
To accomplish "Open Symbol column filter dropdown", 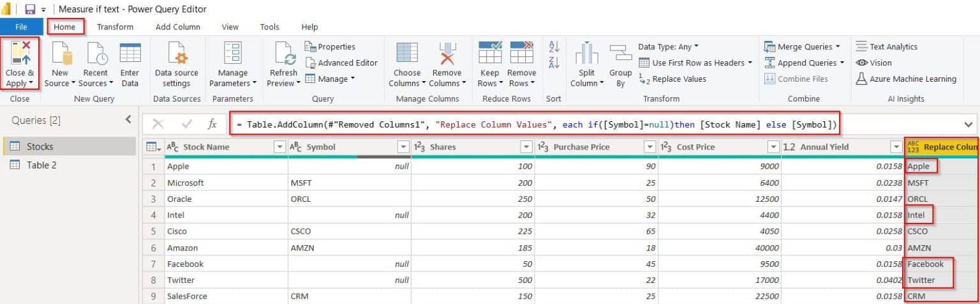I will [x=403, y=147].
